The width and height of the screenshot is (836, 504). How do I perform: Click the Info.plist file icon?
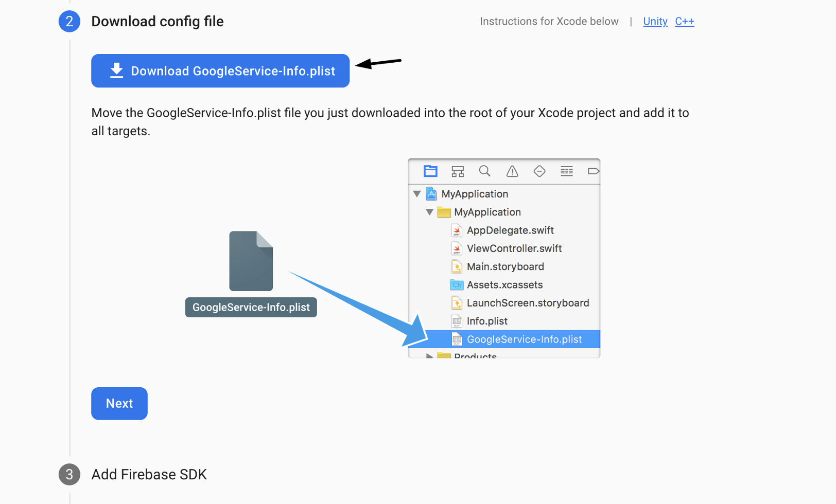(457, 321)
